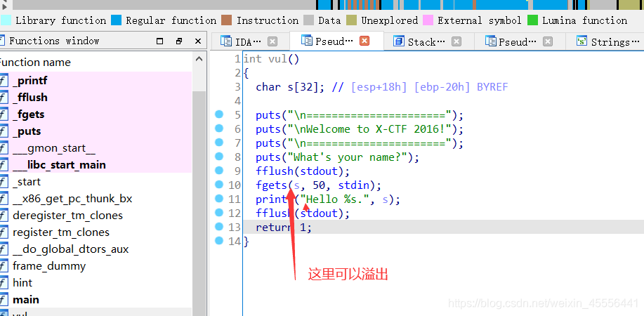The width and height of the screenshot is (644, 316).
Task: Click function icon beside _printf
Action: point(4,81)
